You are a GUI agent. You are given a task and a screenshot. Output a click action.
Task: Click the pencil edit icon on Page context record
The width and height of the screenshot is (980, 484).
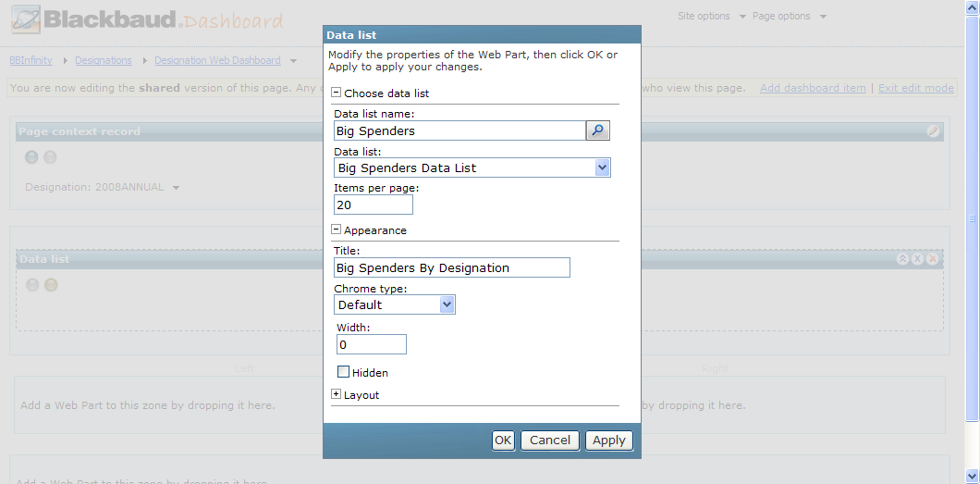933,131
